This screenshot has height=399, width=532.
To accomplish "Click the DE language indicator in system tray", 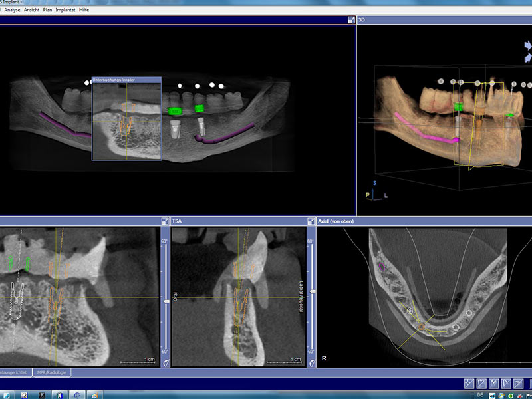I will pyautogui.click(x=481, y=395).
